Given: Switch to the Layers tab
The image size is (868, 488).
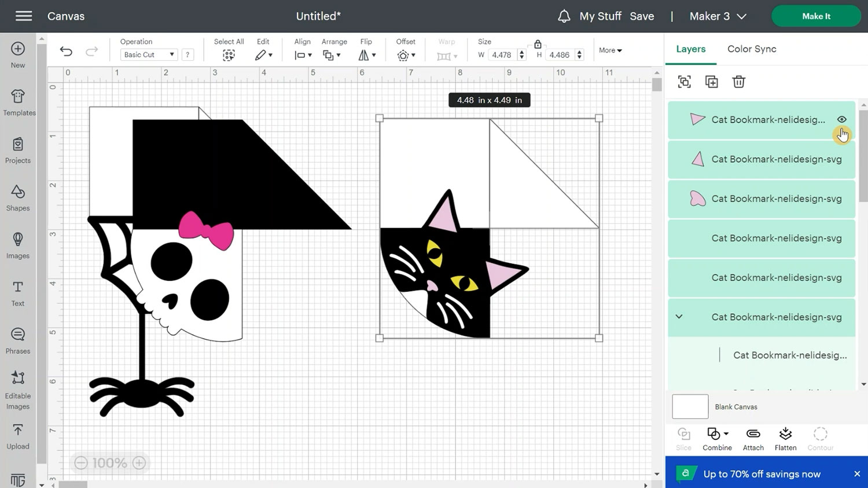Looking at the screenshot, I should click(x=691, y=49).
